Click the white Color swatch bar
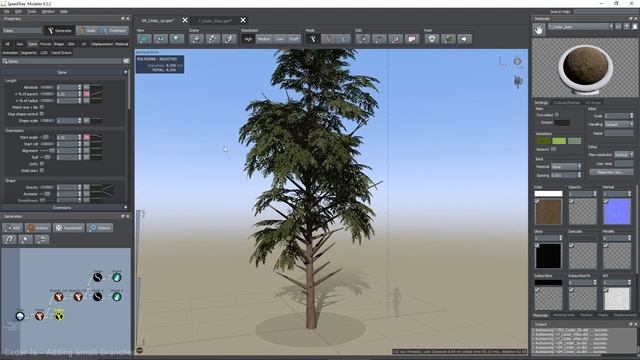This screenshot has width=640, height=360. coord(548,193)
